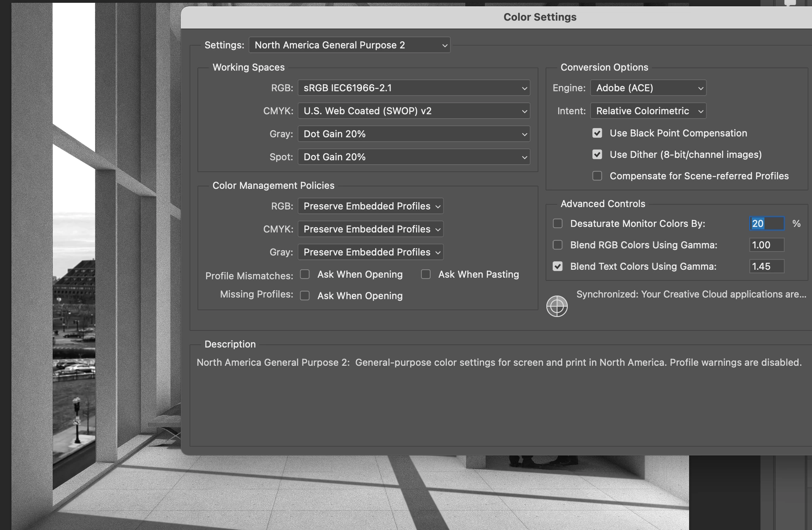The height and width of the screenshot is (530, 812).
Task: Check Ask When Pasting for profile mismatches
Action: [426, 275]
